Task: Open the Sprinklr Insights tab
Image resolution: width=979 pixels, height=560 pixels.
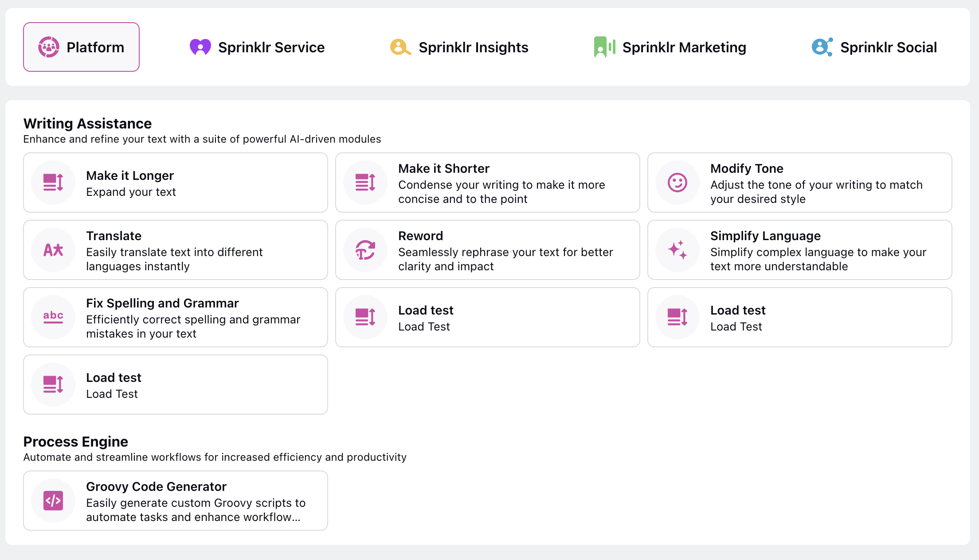Action: pyautogui.click(x=459, y=47)
